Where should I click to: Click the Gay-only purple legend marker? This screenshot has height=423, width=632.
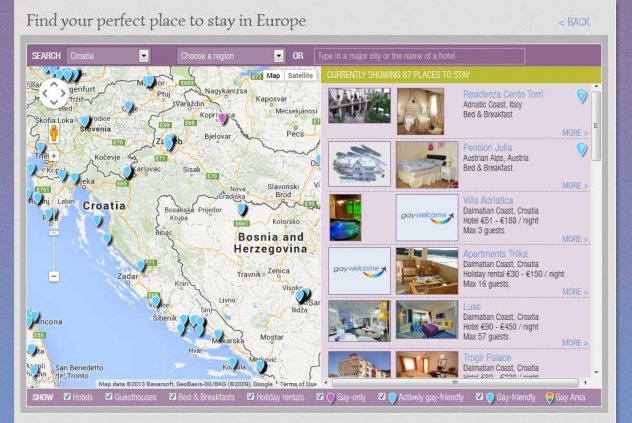[331, 398]
